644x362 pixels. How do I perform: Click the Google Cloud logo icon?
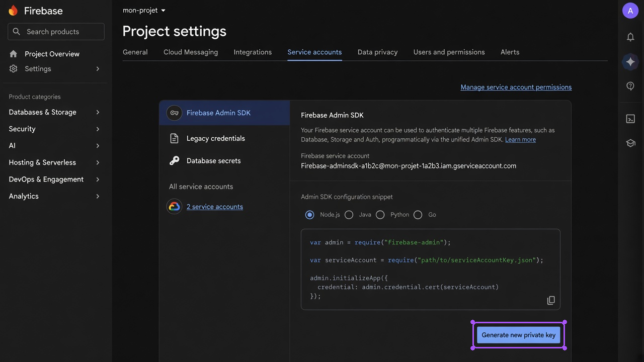click(x=175, y=207)
